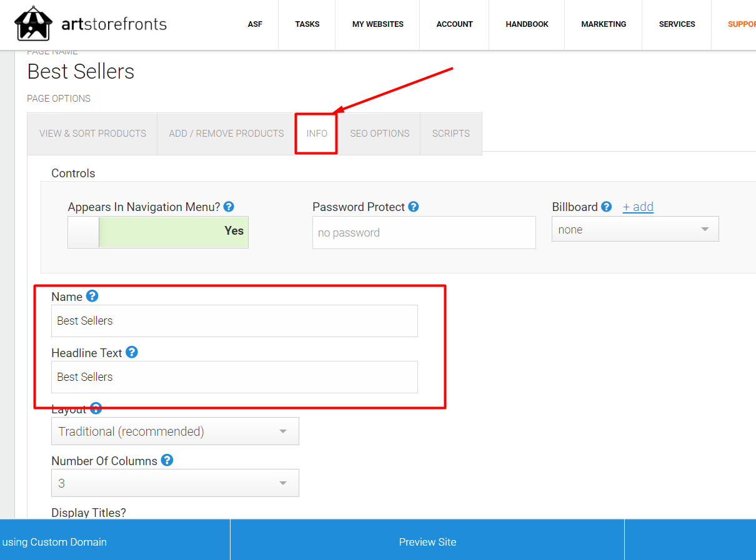Switch to the SEO OPTIONS tab
Screen dimensions: 756x560
379,133
